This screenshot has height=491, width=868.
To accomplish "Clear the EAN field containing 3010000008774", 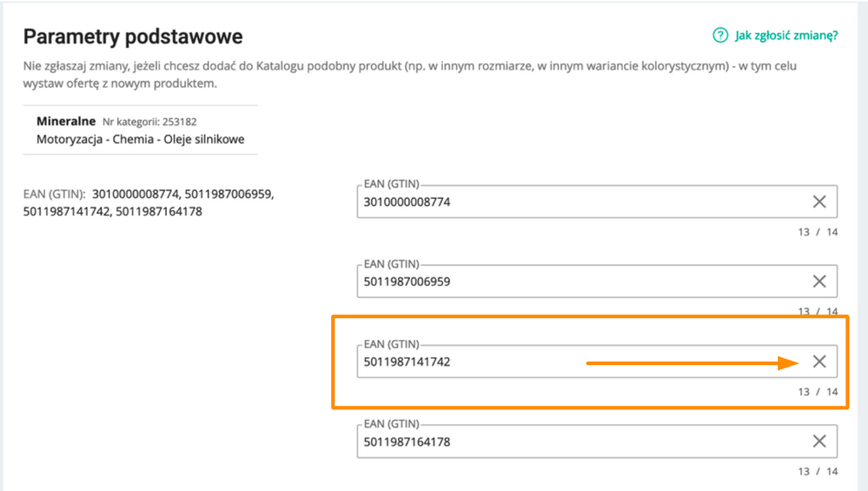I will click(x=819, y=202).
